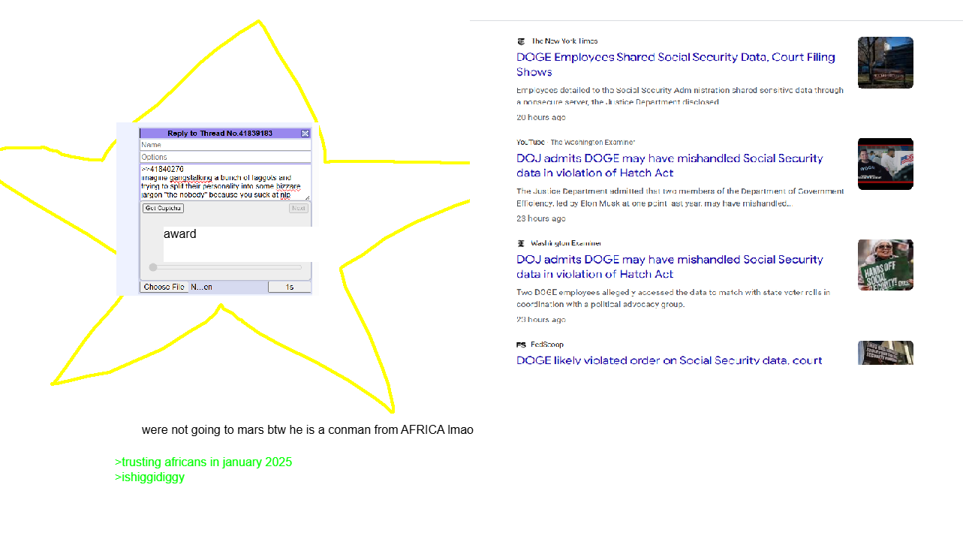Click the Next button in the captcha area
The width and height of the screenshot is (963, 560).
click(299, 208)
